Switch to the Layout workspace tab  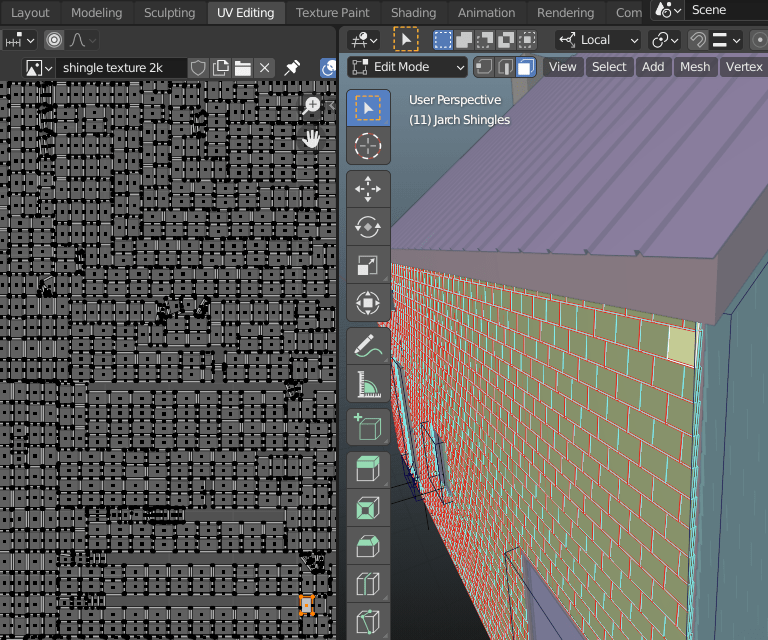[x=30, y=13]
